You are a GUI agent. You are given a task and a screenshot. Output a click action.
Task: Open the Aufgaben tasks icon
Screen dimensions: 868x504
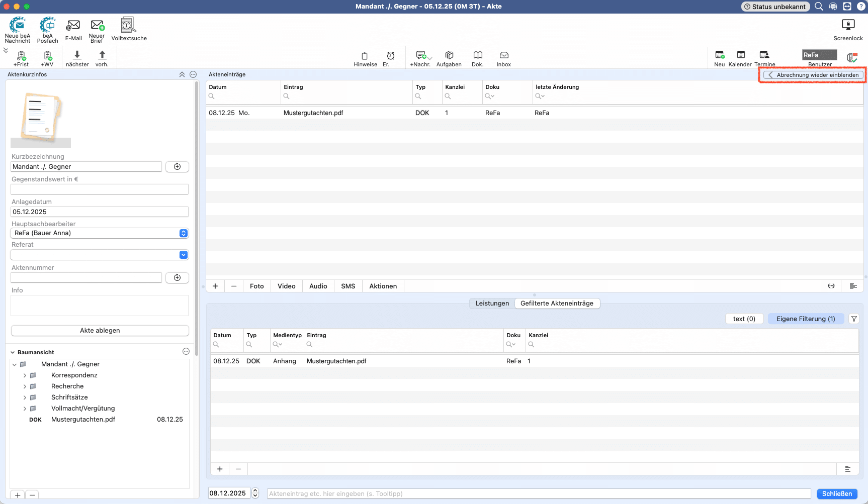[x=449, y=56]
